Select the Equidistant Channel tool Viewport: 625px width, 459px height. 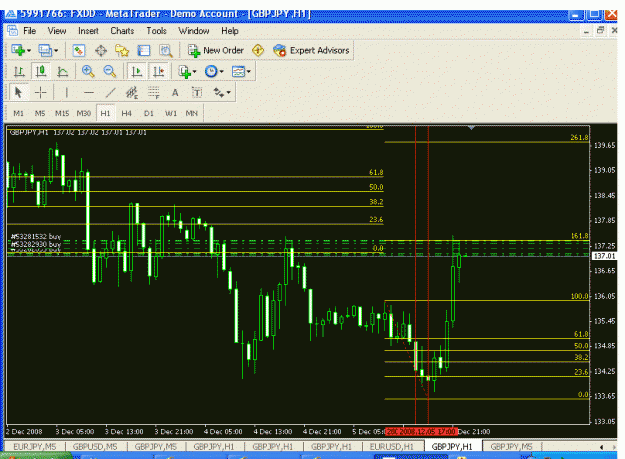coord(132,93)
